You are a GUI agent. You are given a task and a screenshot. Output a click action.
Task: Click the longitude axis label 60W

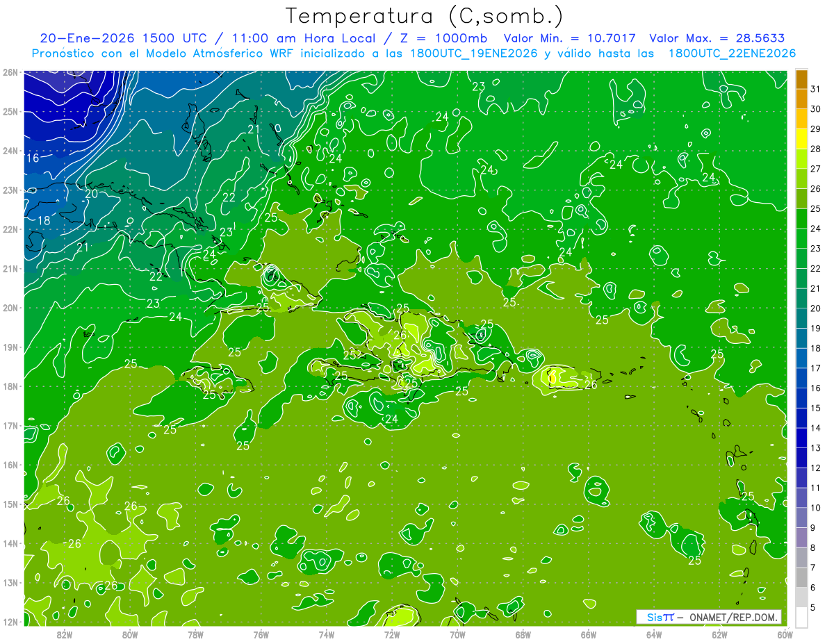coord(785,634)
